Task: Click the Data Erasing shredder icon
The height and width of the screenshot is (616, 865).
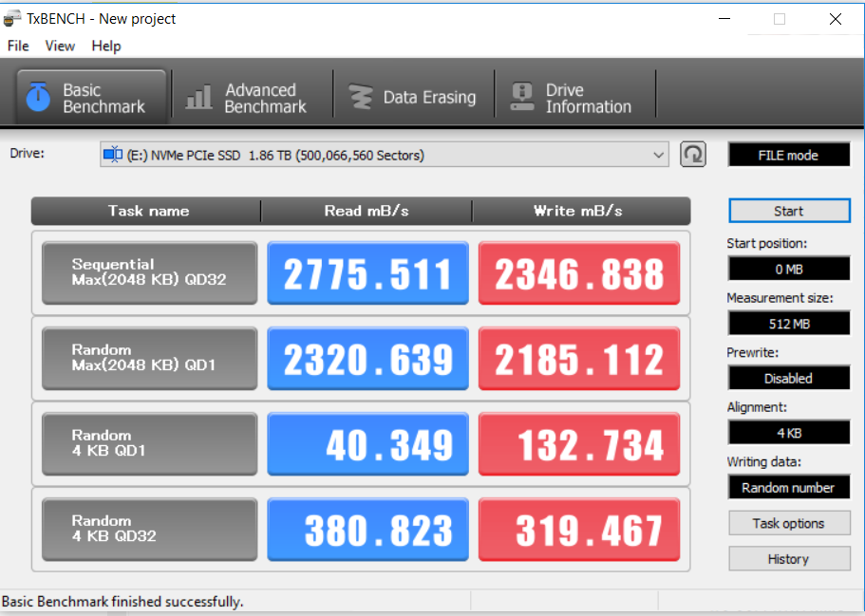Action: click(x=361, y=98)
